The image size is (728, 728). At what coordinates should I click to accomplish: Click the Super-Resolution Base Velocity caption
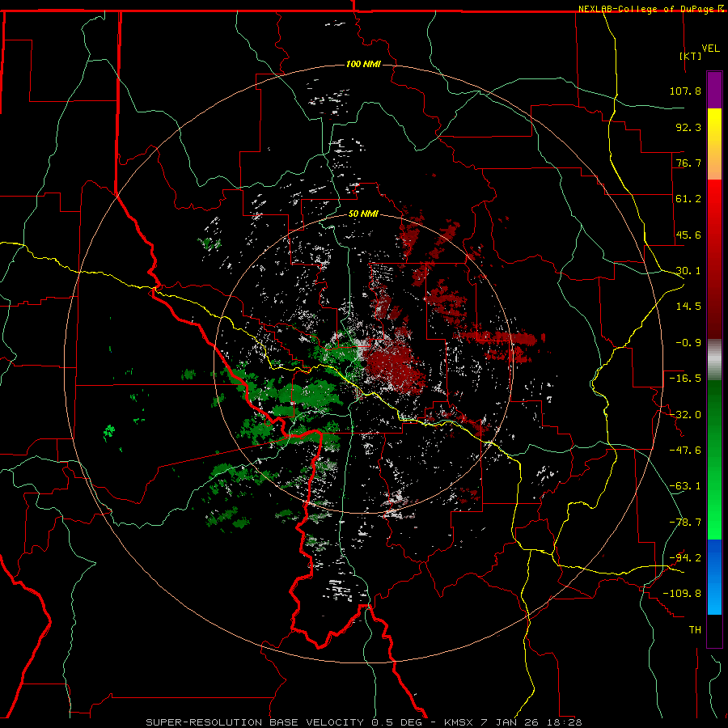(363, 722)
